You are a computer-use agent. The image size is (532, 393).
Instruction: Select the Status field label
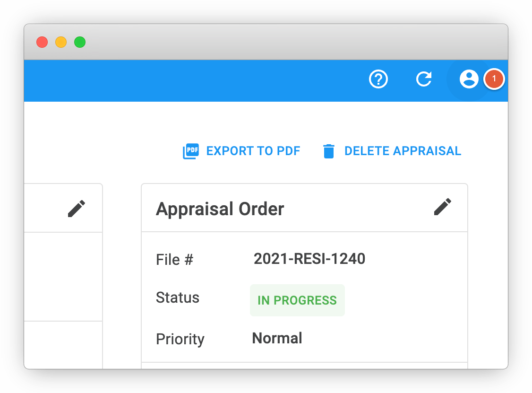coord(177,297)
